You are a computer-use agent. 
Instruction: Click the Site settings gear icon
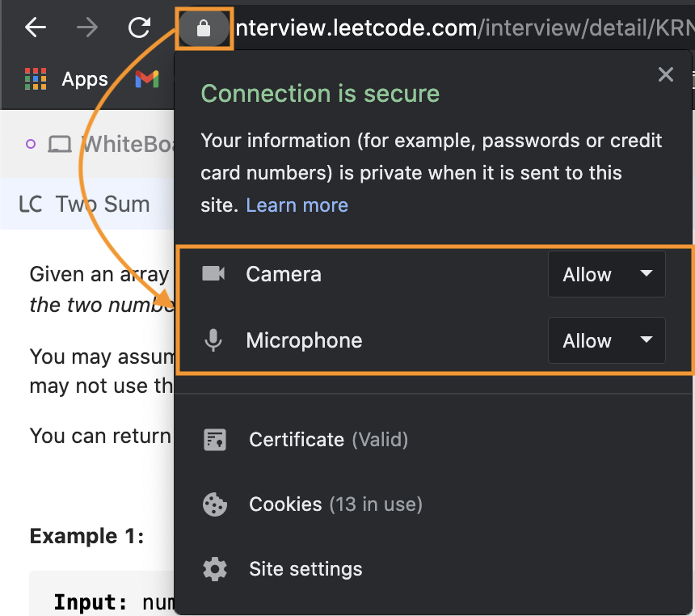click(x=215, y=569)
